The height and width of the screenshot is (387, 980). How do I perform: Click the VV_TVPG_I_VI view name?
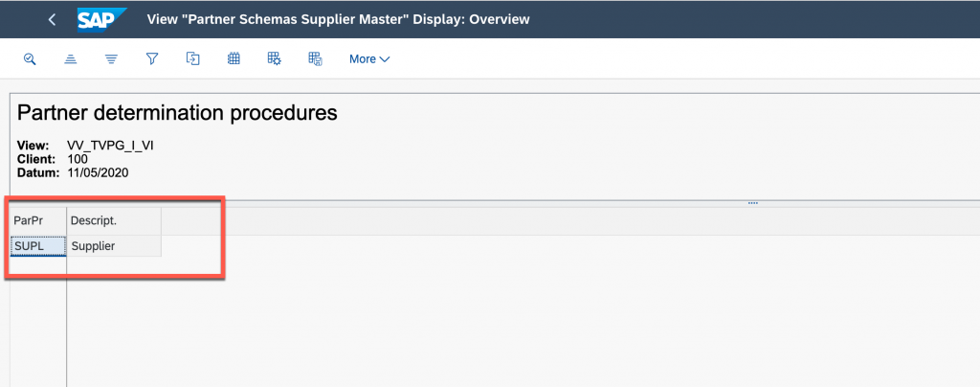coord(110,146)
